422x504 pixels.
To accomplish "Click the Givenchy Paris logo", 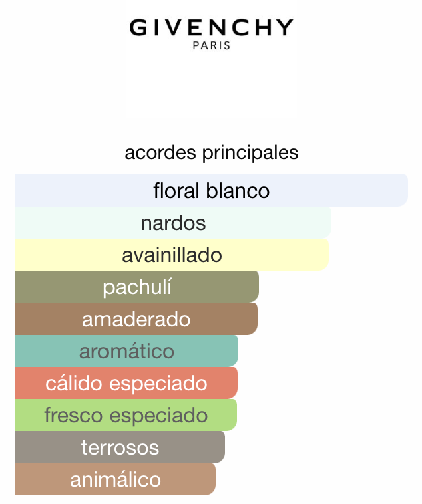I will coord(211,34).
